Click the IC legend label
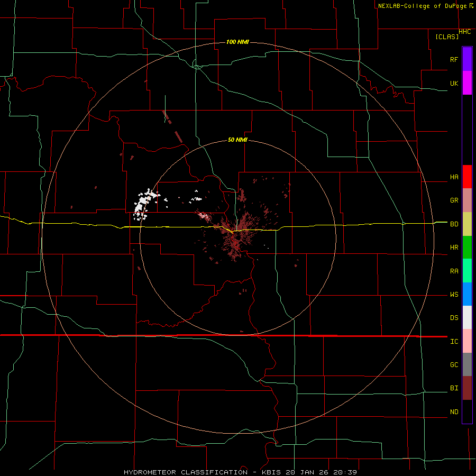Image resolution: width=476 pixels, height=476 pixels. (x=454, y=342)
